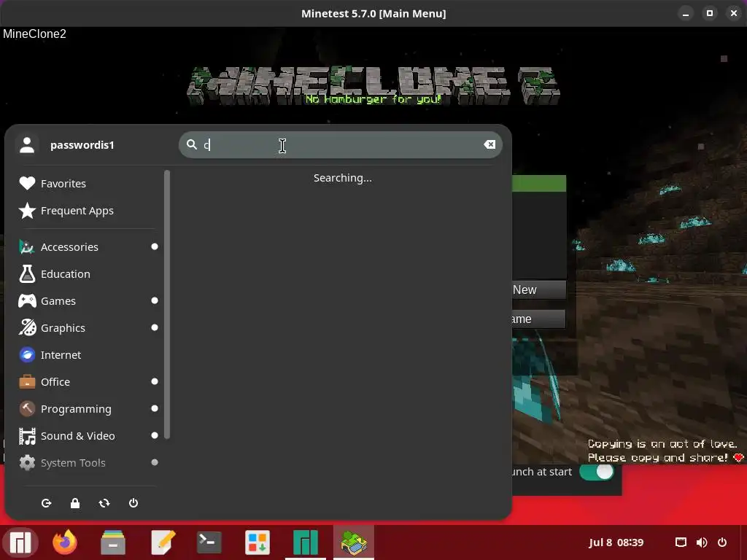Select the Accessories category

point(88,246)
